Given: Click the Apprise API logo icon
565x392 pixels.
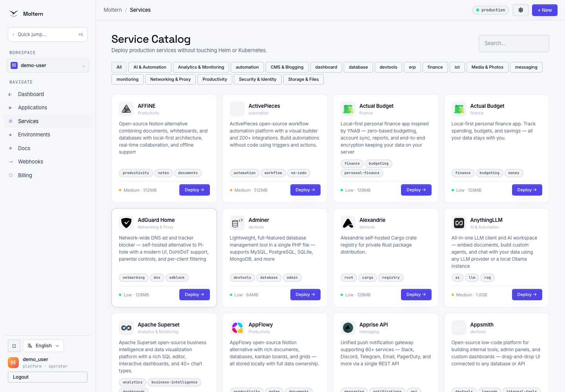Looking at the screenshot, I should pyautogui.click(x=348, y=328).
